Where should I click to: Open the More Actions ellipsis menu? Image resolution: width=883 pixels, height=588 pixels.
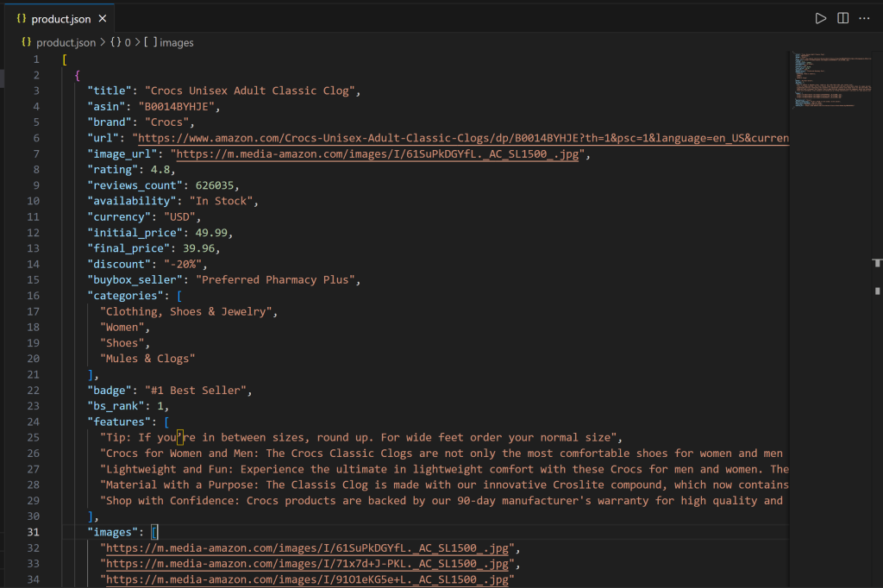[x=864, y=17]
